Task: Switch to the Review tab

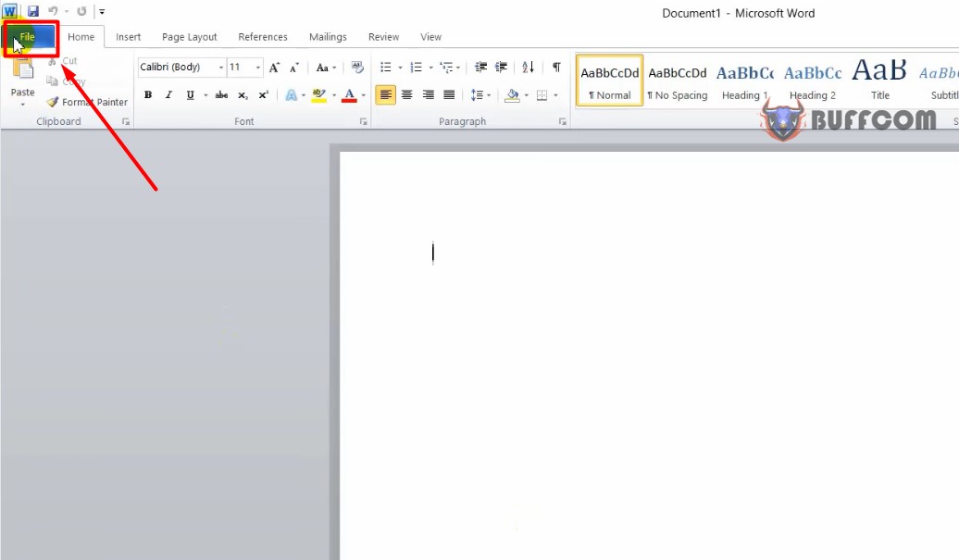Action: click(383, 37)
